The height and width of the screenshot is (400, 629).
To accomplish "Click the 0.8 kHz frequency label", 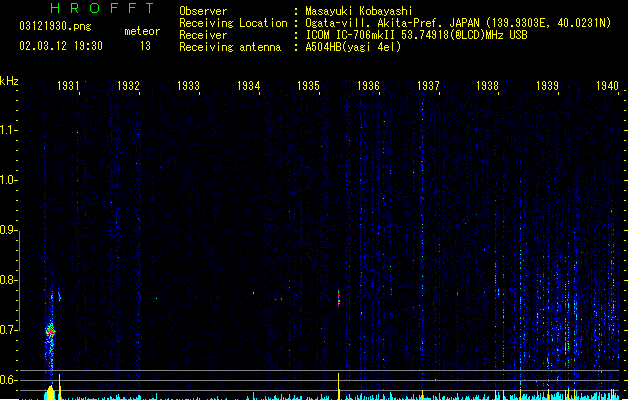I will 8,280.
